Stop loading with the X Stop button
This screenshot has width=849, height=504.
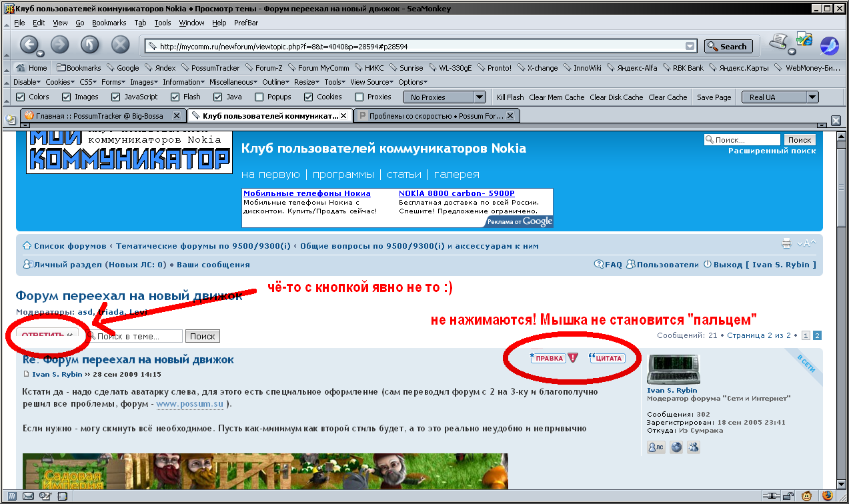point(120,45)
